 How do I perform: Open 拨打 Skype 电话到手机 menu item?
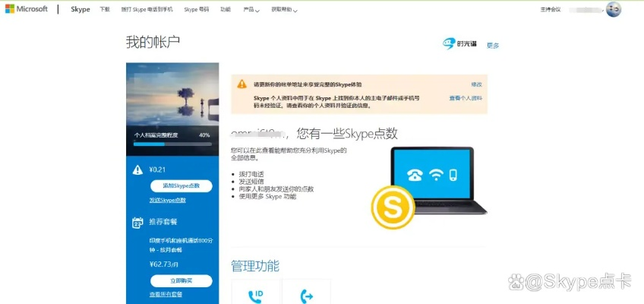coord(147,9)
